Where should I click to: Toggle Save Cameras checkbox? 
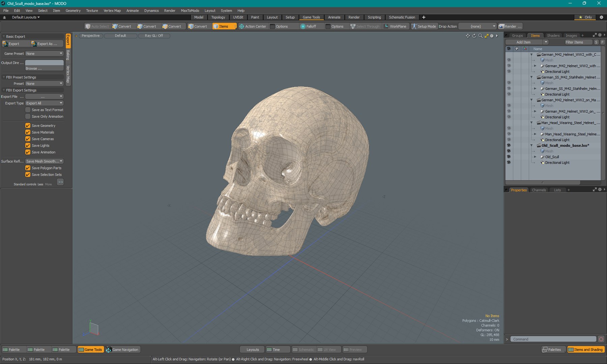(28, 139)
